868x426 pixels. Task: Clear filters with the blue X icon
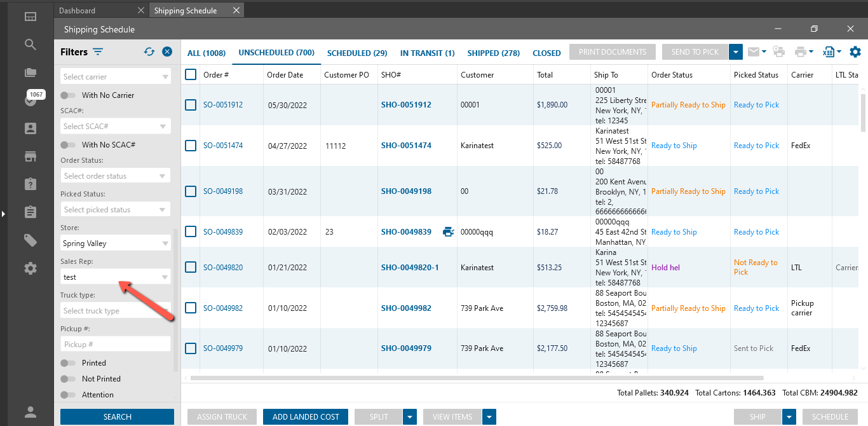click(x=167, y=52)
